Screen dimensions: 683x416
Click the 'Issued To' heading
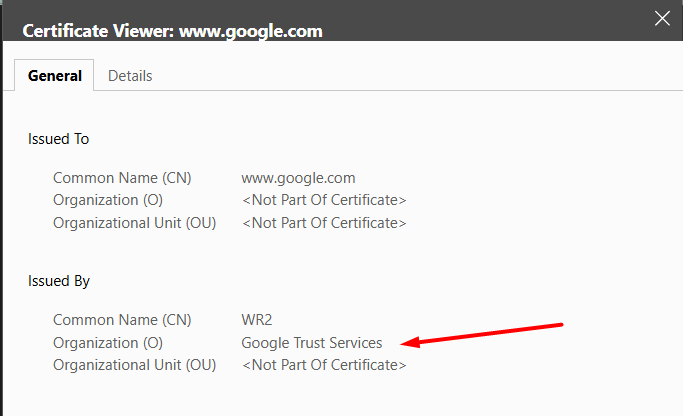58,139
